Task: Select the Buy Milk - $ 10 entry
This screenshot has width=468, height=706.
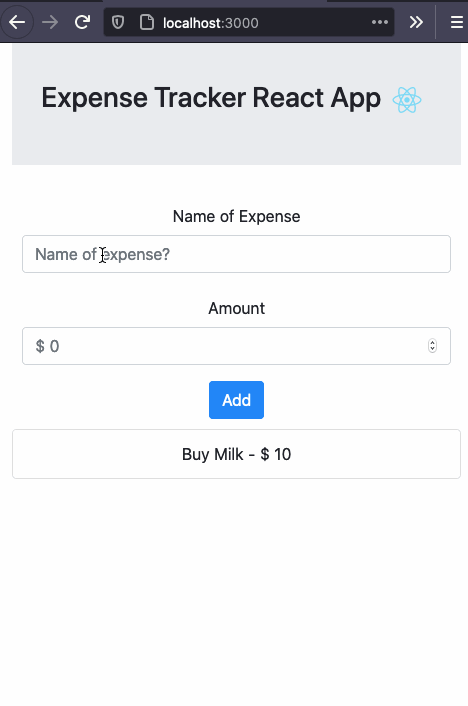Action: tap(236, 454)
